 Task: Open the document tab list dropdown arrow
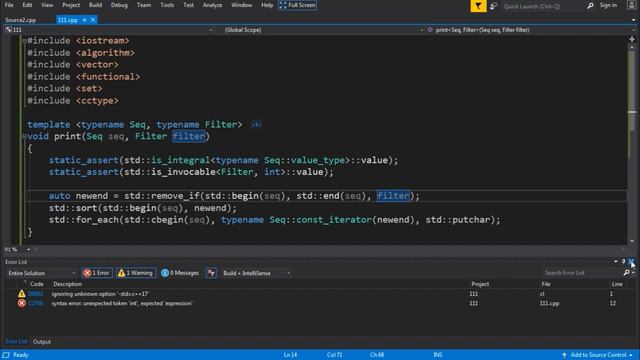pyautogui.click(x=633, y=20)
